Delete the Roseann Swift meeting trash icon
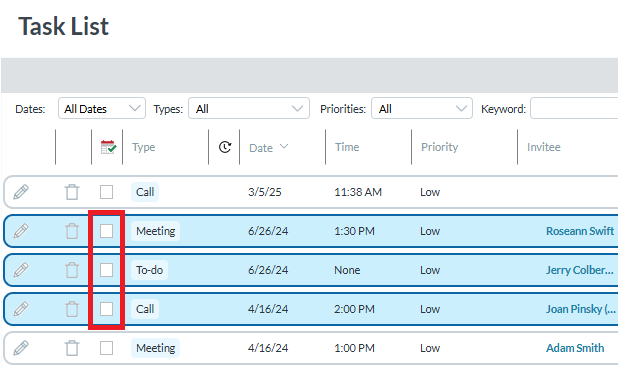The image size is (618, 368). (x=72, y=231)
